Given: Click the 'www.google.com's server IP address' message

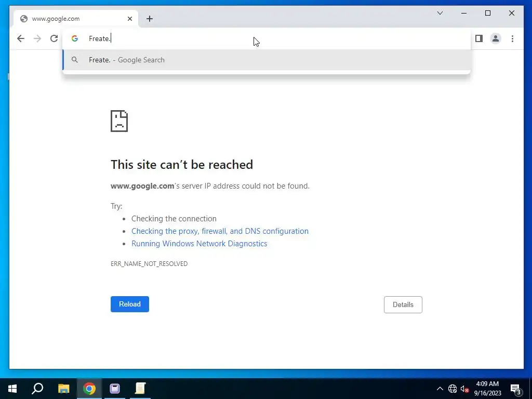Looking at the screenshot, I should click(210, 186).
